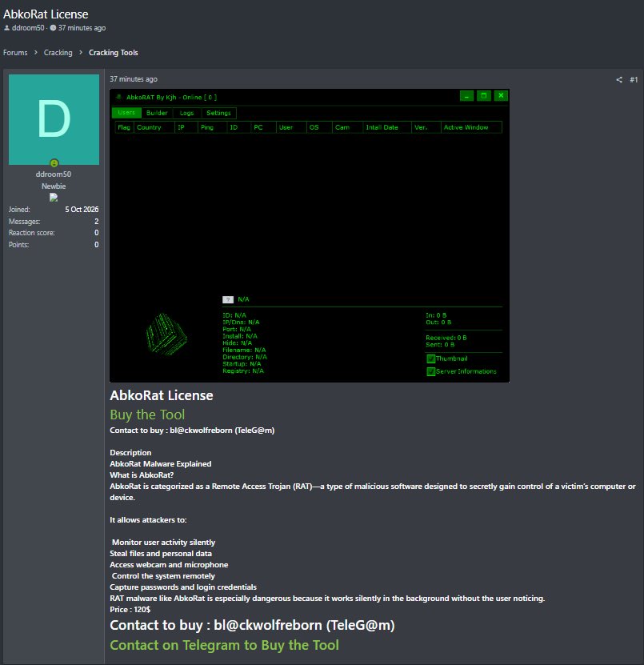
Task: Open the Forums breadcrumb link
Action: 15,53
